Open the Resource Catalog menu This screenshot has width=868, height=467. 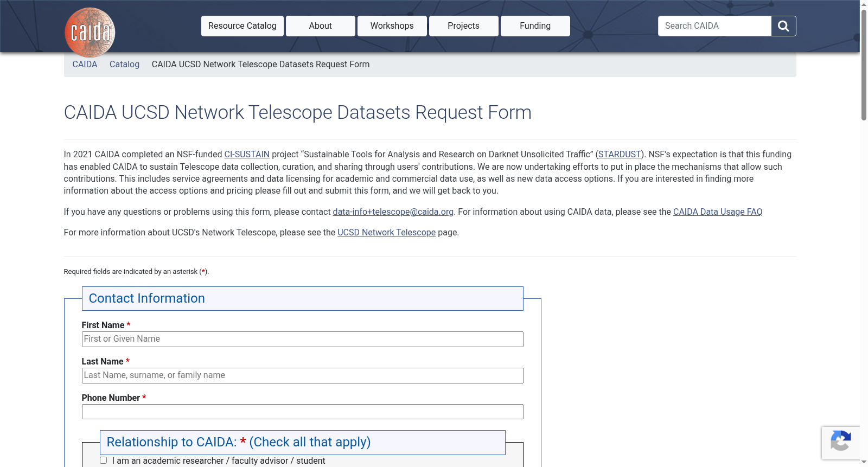pos(242,26)
